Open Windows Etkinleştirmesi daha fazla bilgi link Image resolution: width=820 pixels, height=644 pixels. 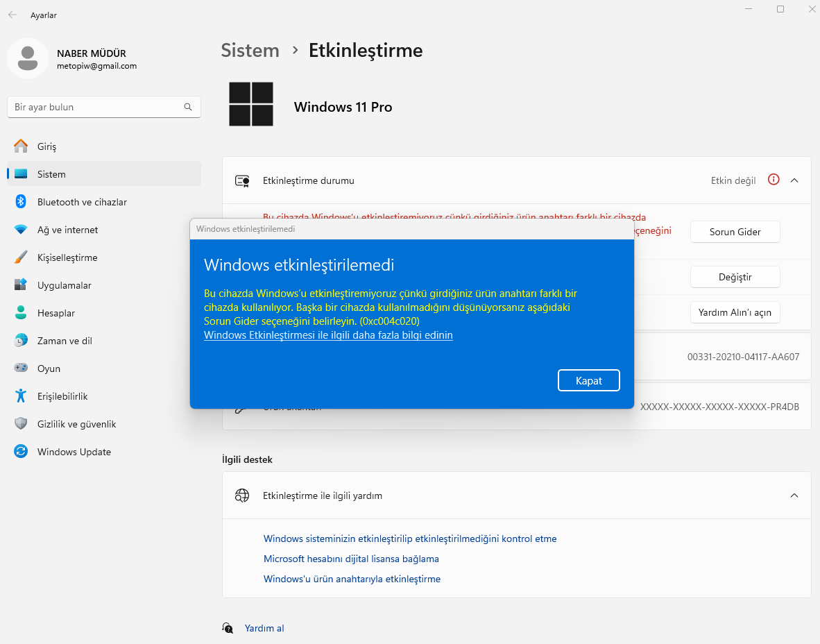[x=328, y=334]
